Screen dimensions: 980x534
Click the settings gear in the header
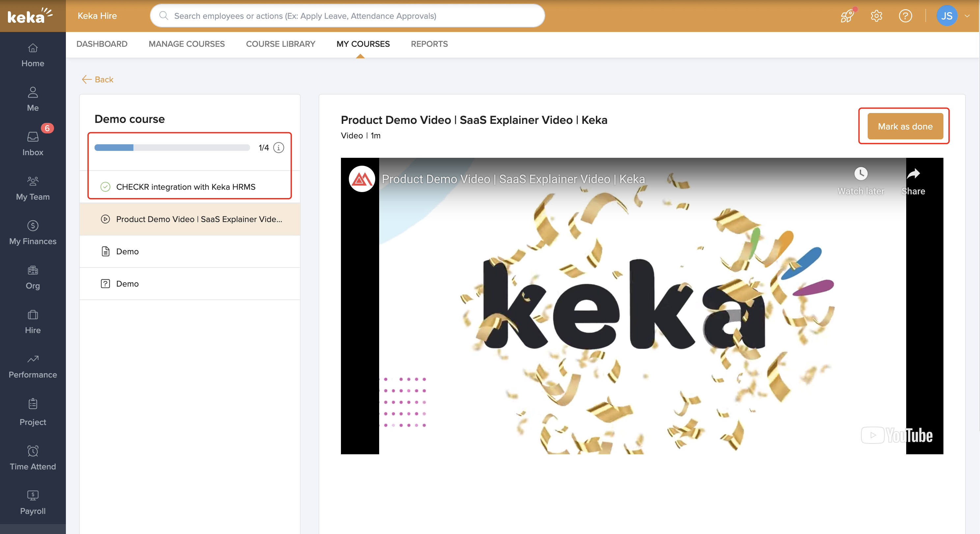point(876,15)
